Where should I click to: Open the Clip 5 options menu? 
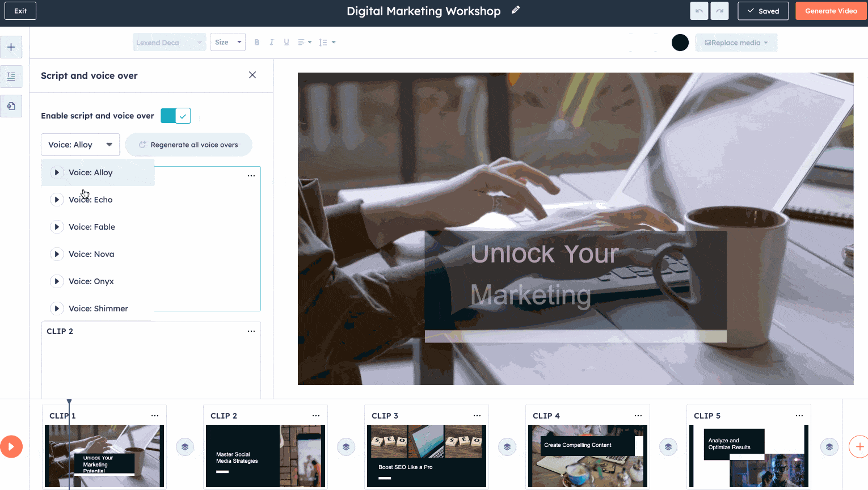click(799, 415)
